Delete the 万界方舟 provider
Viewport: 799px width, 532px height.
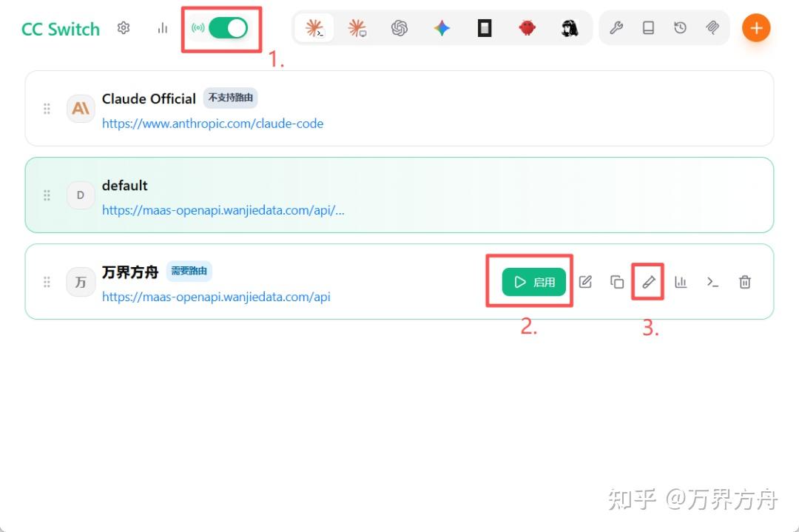pos(745,282)
